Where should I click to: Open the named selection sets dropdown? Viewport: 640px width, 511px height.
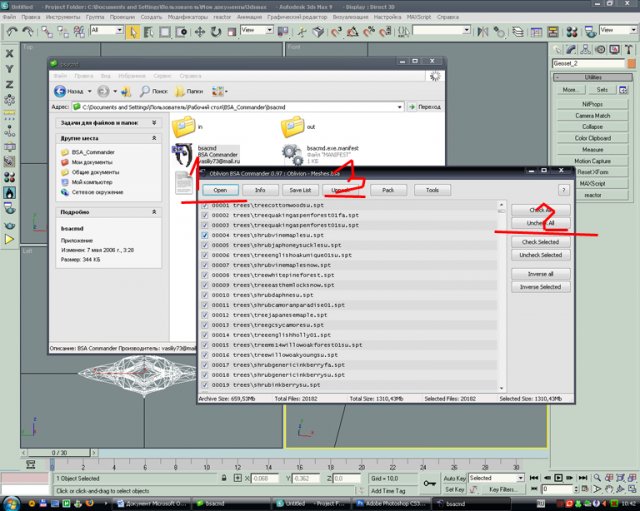[x=467, y=30]
